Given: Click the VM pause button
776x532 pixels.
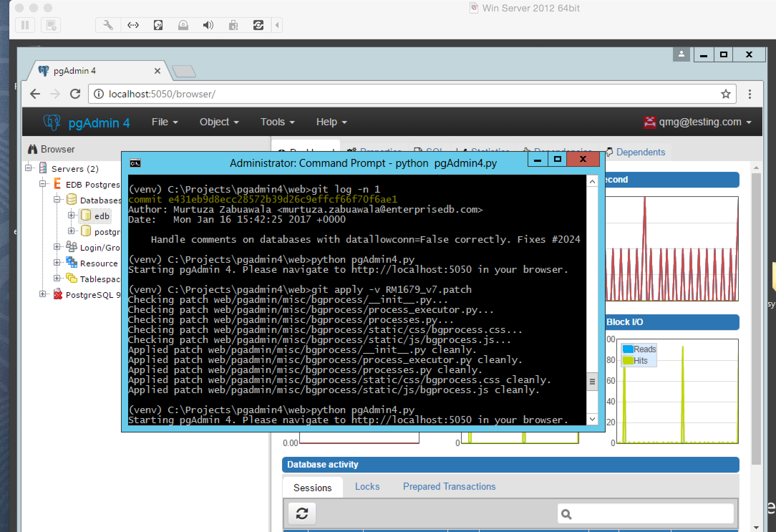Looking at the screenshot, I should point(25,25).
